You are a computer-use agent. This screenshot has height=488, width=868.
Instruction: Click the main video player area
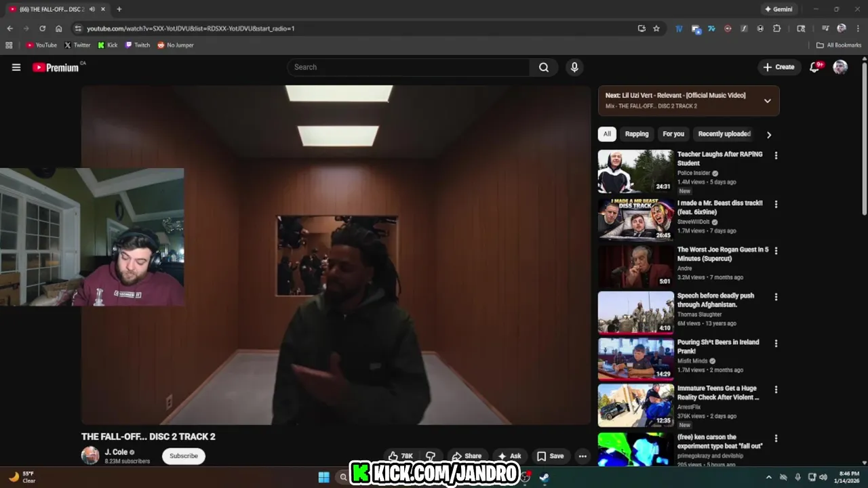336,255
